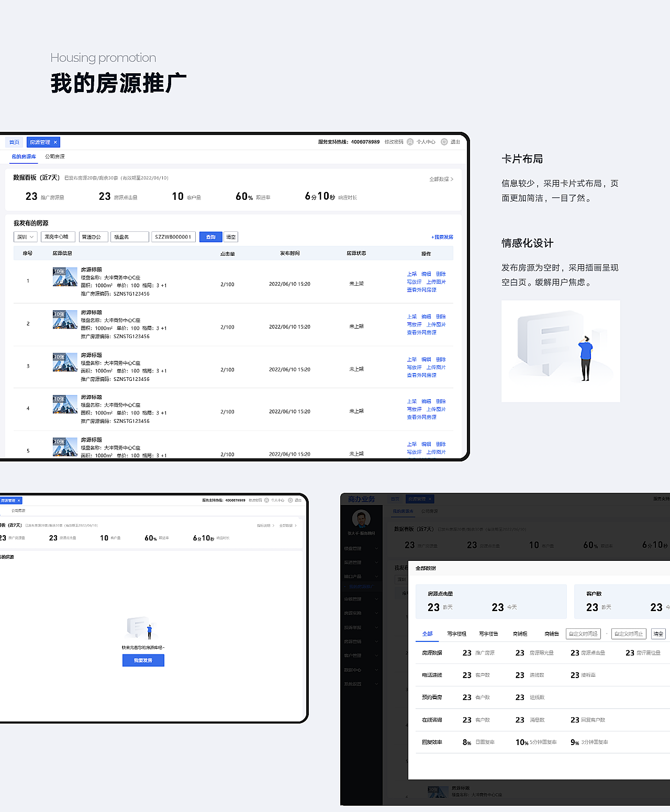Open 指标说明 link, bottom-left mockup
Screen dimensions: 670x812
click(265, 525)
